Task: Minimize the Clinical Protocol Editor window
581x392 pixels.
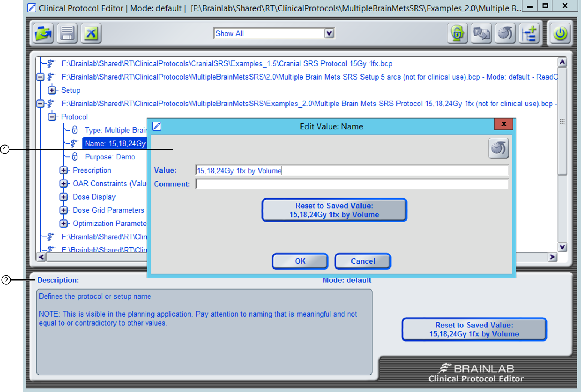Action: click(x=530, y=6)
